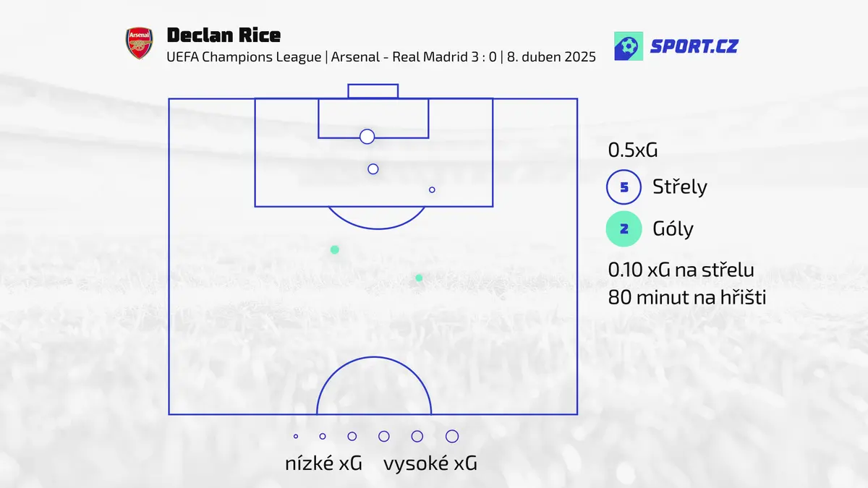868x488 pixels.
Task: Select the largest shot circle near goal
Action: click(367, 137)
